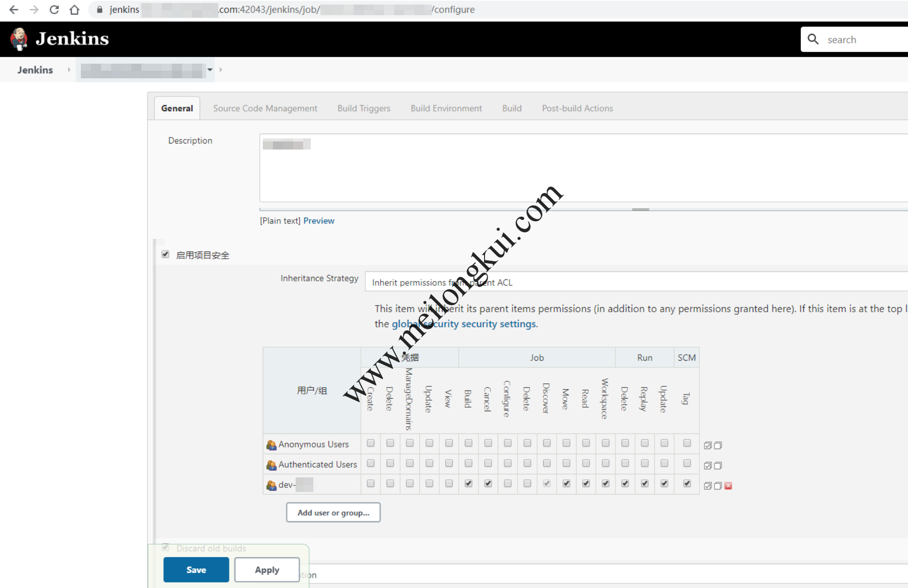Check credentials Create for Anonymous Users
The height and width of the screenshot is (588, 908).
pos(371,443)
